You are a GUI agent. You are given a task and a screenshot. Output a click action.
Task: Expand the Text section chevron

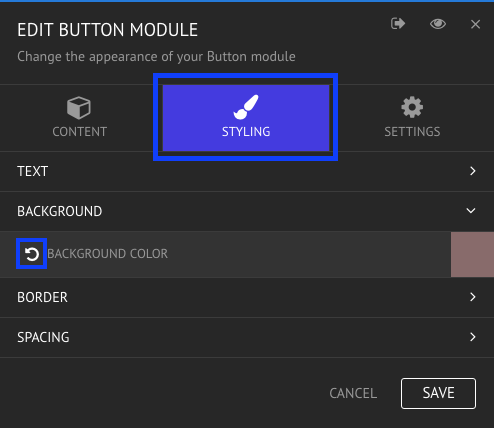click(472, 171)
